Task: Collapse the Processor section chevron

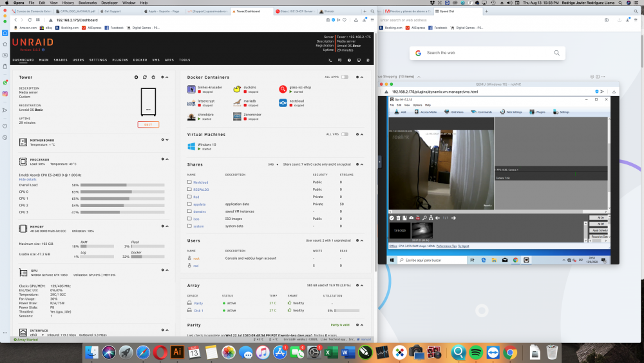Action: point(167,159)
